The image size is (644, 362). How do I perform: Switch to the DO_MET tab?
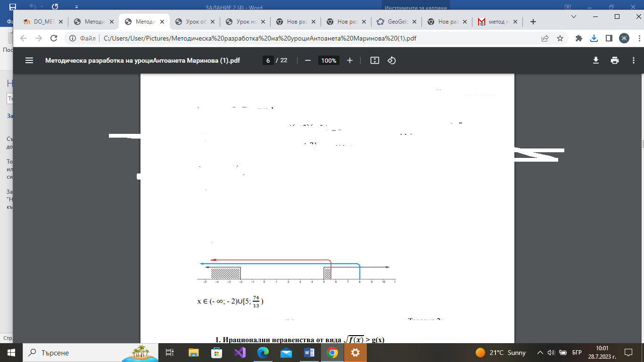(43, 22)
